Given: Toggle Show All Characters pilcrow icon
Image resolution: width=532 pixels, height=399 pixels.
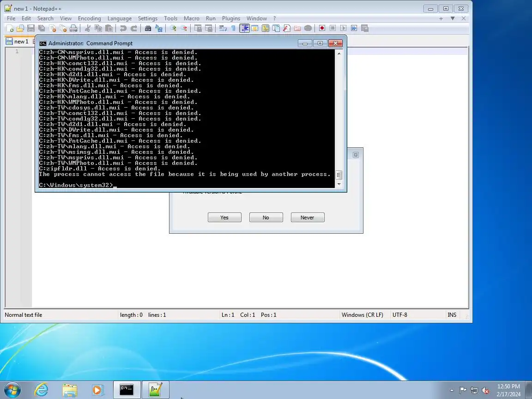Looking at the screenshot, I should pos(233,29).
